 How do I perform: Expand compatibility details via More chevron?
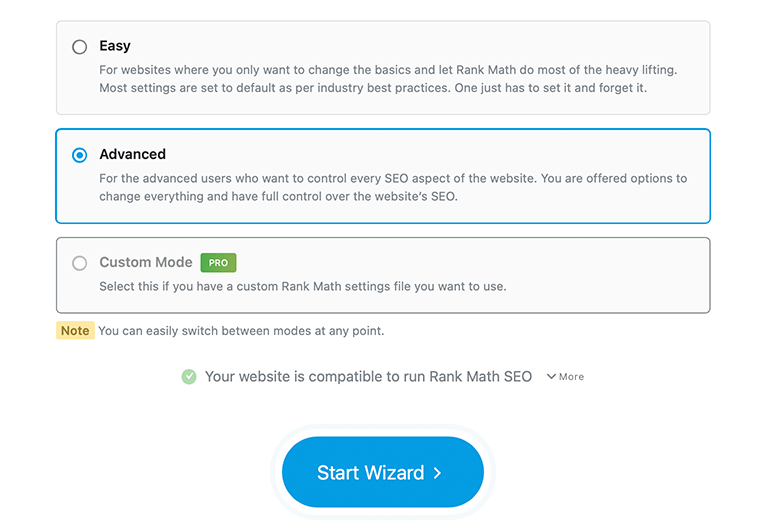[x=552, y=377]
